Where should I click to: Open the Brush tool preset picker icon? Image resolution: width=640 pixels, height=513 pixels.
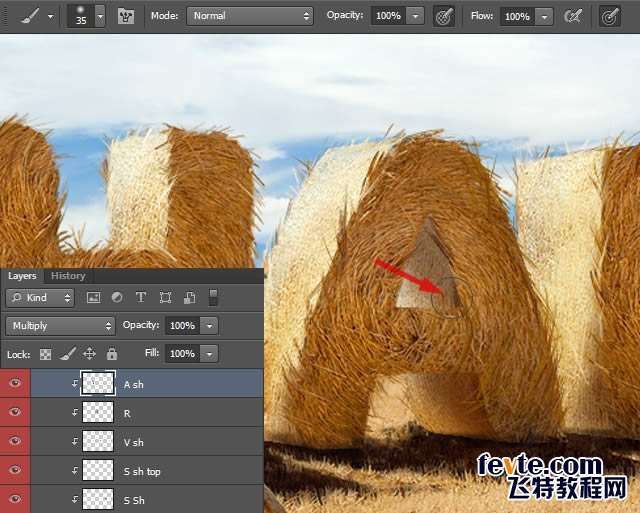(x=31, y=16)
